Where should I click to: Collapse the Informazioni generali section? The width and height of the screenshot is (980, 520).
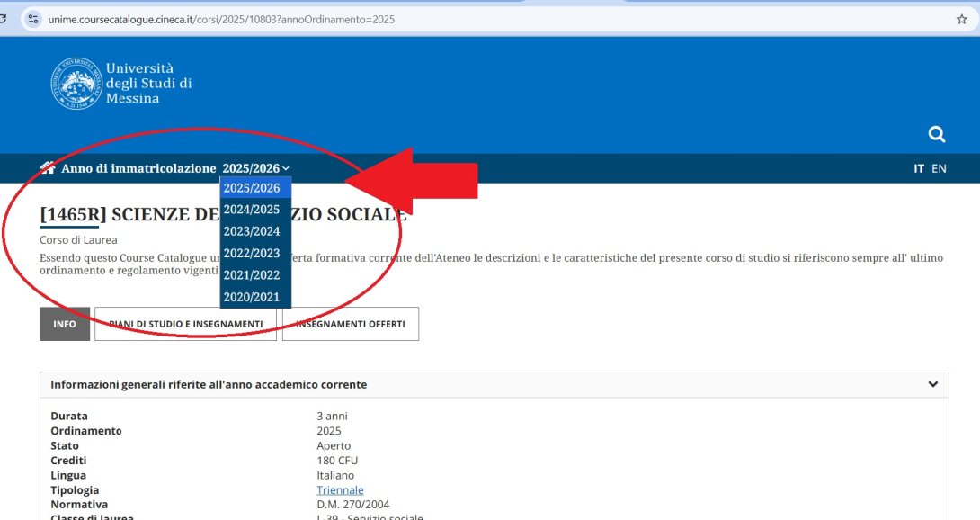(x=935, y=383)
